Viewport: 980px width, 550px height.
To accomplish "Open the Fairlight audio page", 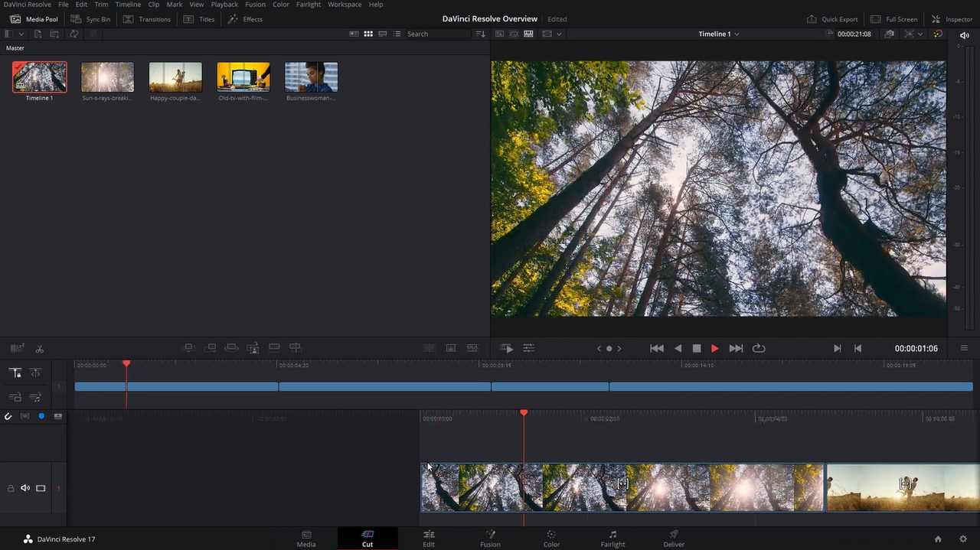I will (612, 539).
